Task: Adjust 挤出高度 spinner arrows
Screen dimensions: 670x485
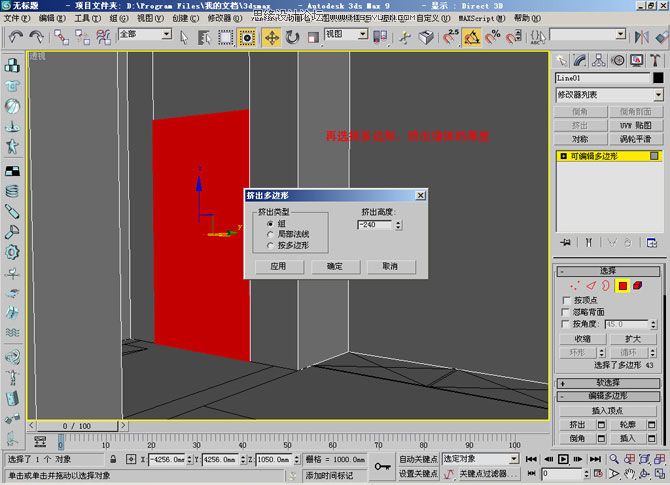Action: 398,225
